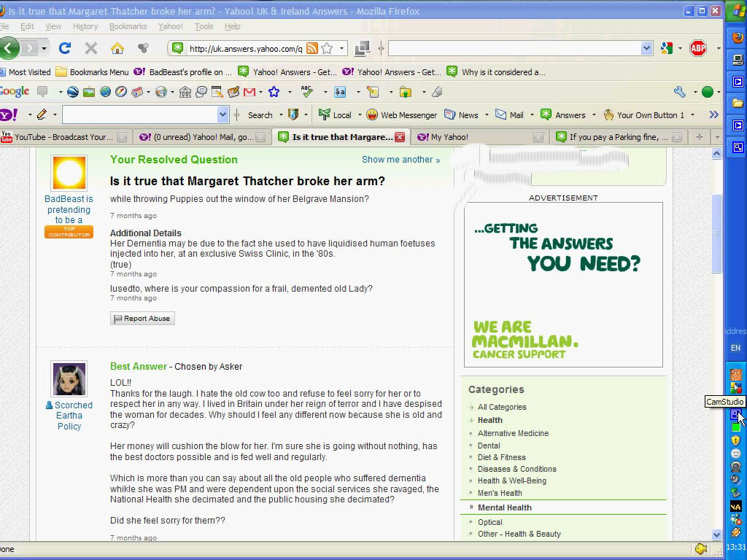
Task: Open the list all tabs dropdown
Action: [x=717, y=137]
